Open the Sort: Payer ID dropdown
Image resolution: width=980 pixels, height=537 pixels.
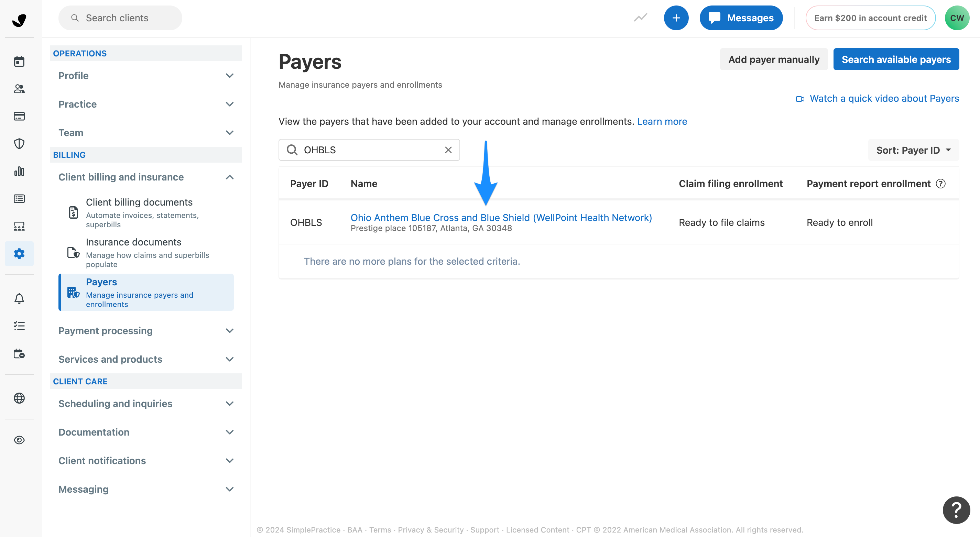click(x=913, y=150)
